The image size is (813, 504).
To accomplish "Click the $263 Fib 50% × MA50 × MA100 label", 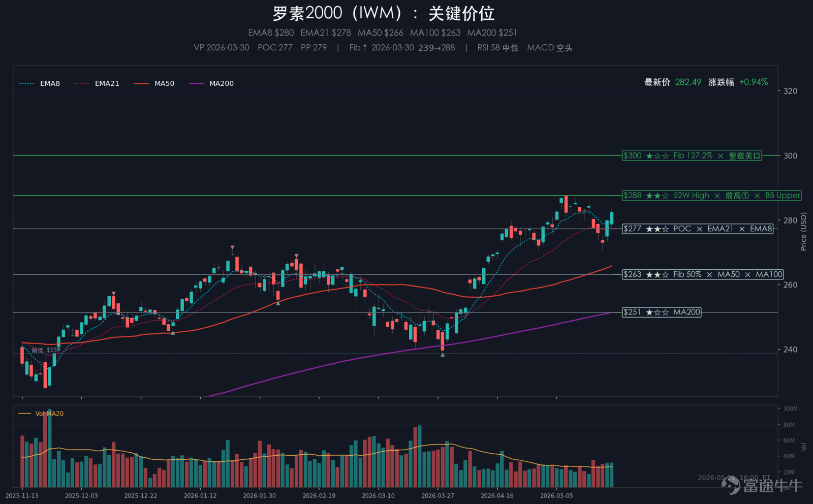I will coord(703,274).
